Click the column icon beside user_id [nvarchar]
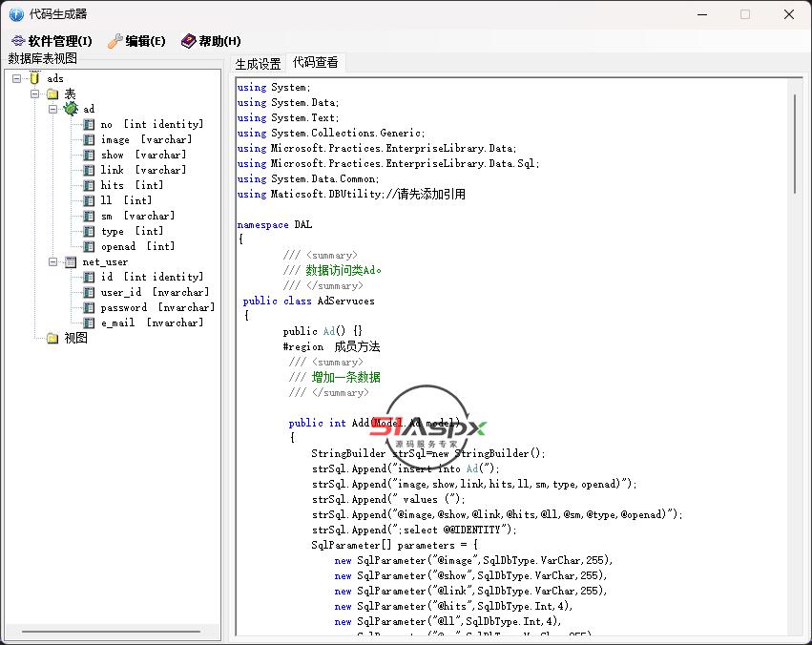This screenshot has height=645, width=812. pyautogui.click(x=89, y=293)
